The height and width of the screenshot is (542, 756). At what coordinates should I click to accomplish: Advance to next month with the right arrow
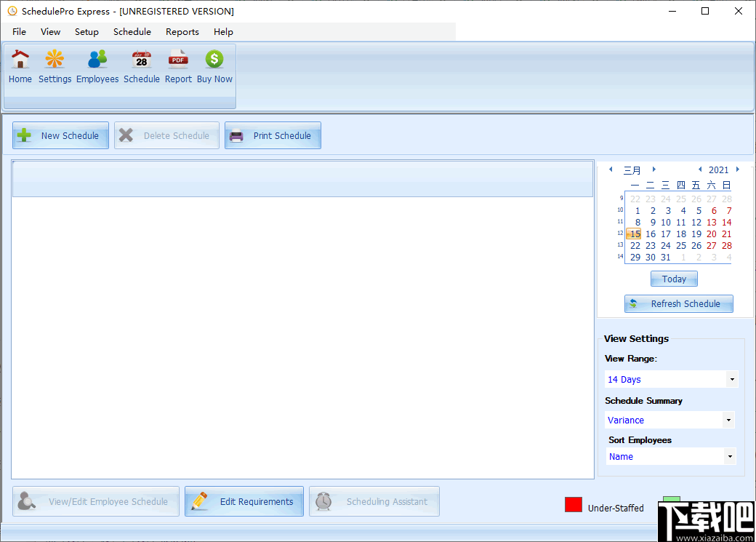click(x=653, y=170)
